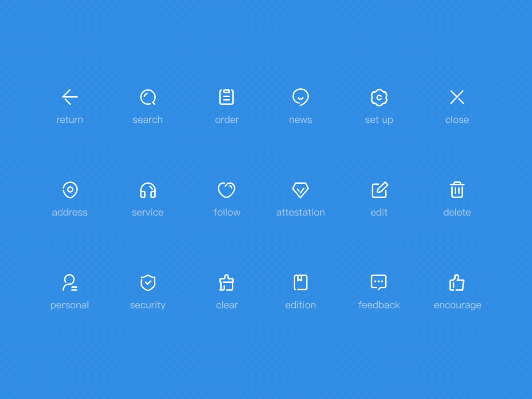
Task: Click the 'edit' text label
Action: pyautogui.click(x=379, y=212)
